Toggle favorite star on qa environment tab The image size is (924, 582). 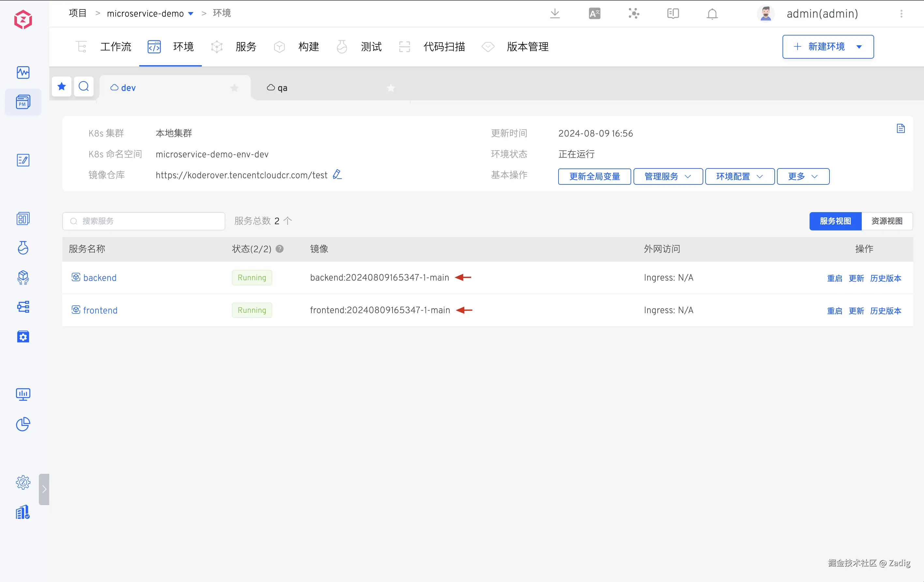click(x=391, y=88)
